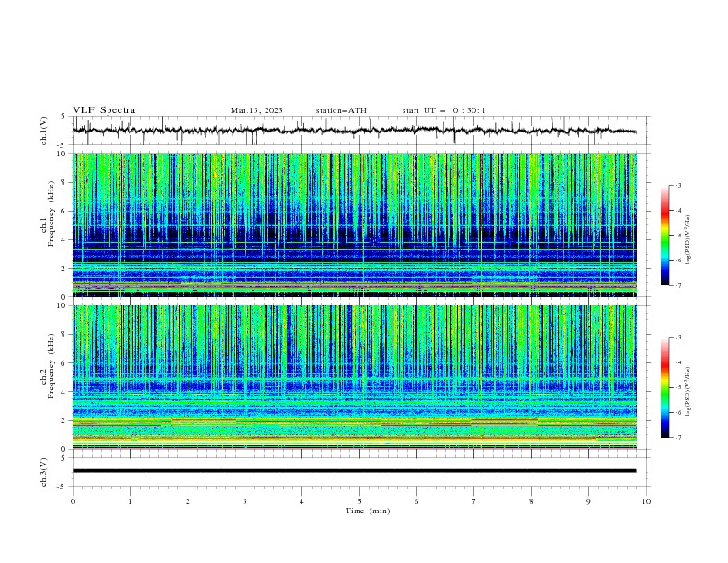Viewport: 728px width, 563px height.
Task: Click time axis tick label "10" at the right end
Action: [x=646, y=501]
